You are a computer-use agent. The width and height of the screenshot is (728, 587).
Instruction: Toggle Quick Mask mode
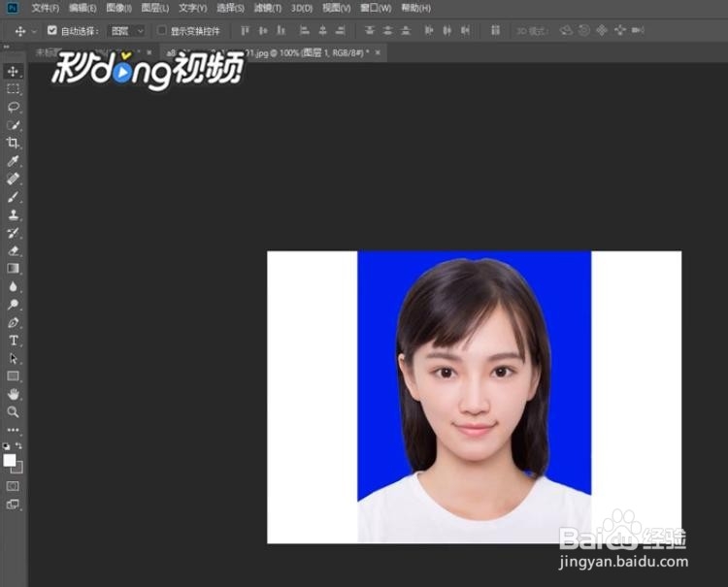(13, 486)
